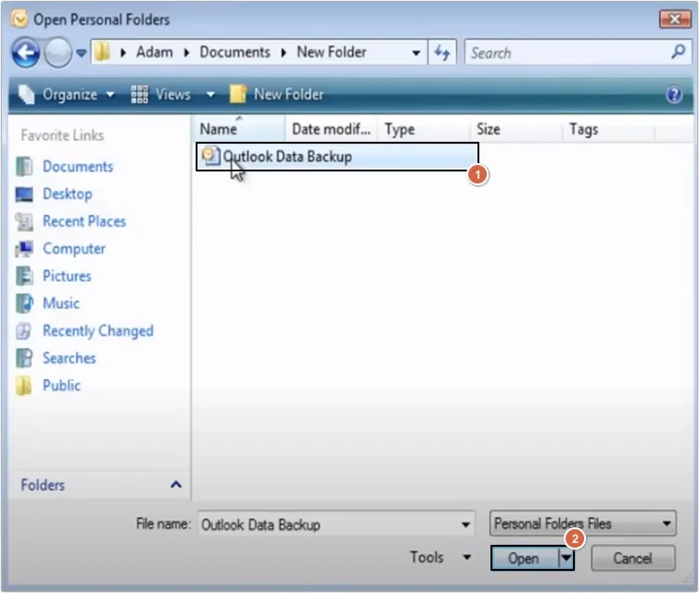Image resolution: width=700 pixels, height=594 pixels.
Task: Go to Recent Places
Action: point(84,221)
